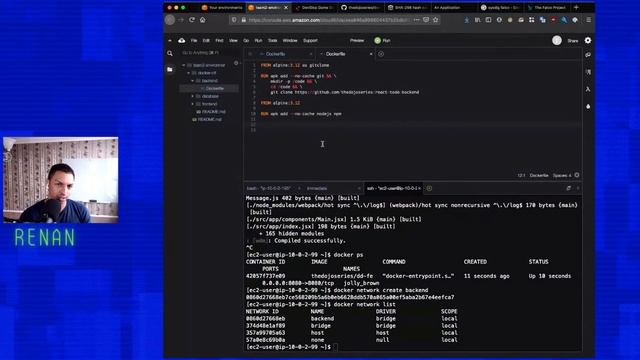
Task: Open the Window menu
Action: coord(290,40)
